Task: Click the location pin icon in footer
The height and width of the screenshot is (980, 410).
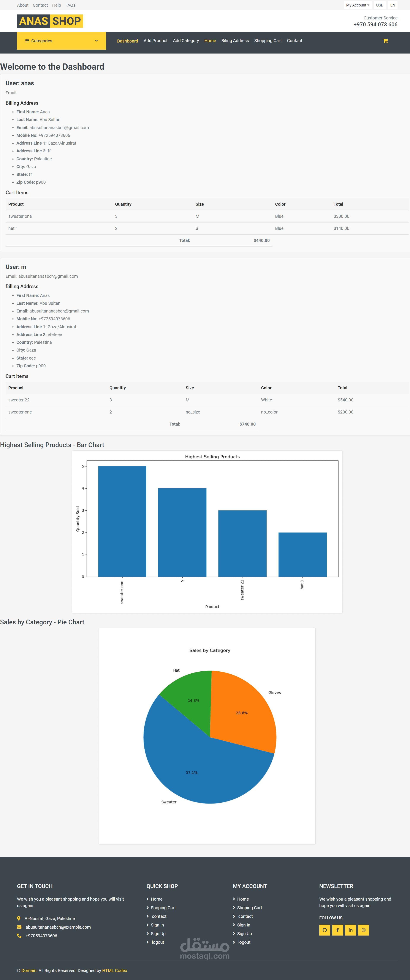Action: 19,918
